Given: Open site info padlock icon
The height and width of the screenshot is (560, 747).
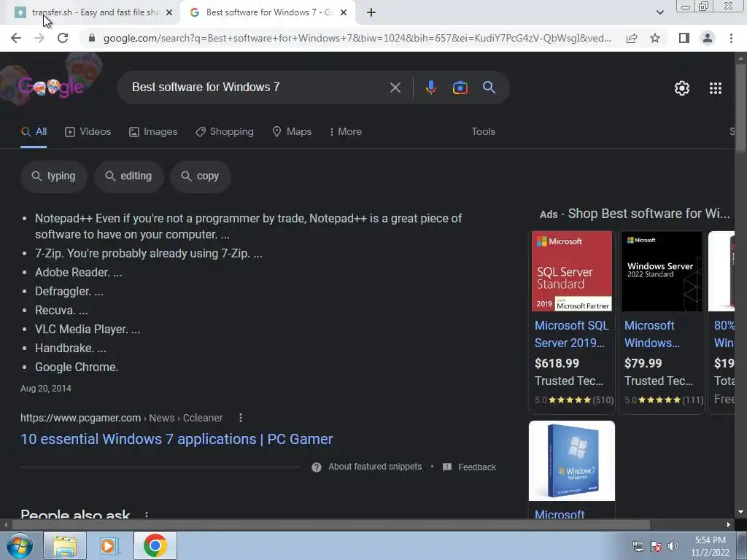Looking at the screenshot, I should point(92,38).
